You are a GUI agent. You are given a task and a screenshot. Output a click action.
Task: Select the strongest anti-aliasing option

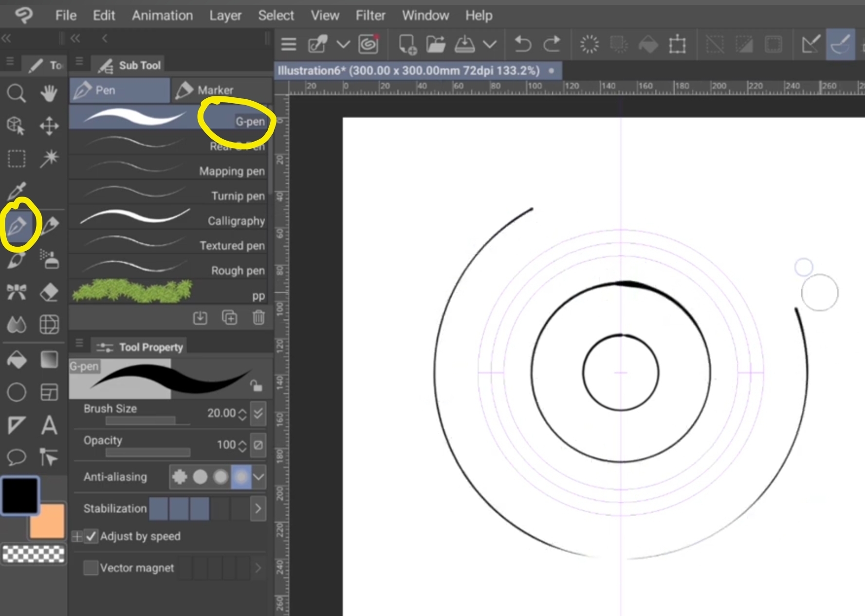tap(241, 477)
